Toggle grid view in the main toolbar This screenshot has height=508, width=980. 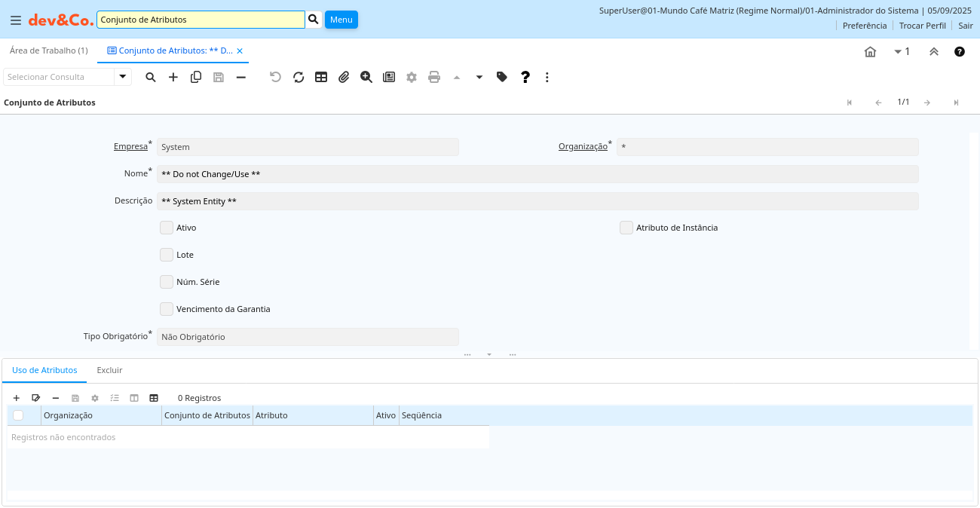coord(321,77)
